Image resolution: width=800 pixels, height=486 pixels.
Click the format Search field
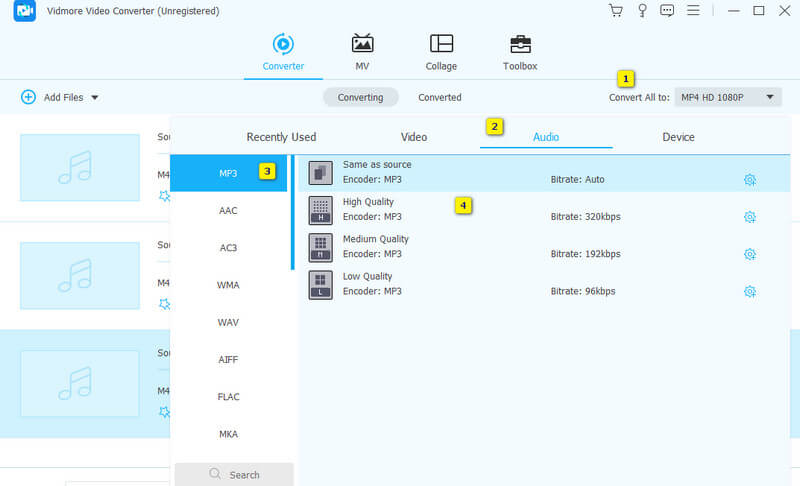(234, 474)
